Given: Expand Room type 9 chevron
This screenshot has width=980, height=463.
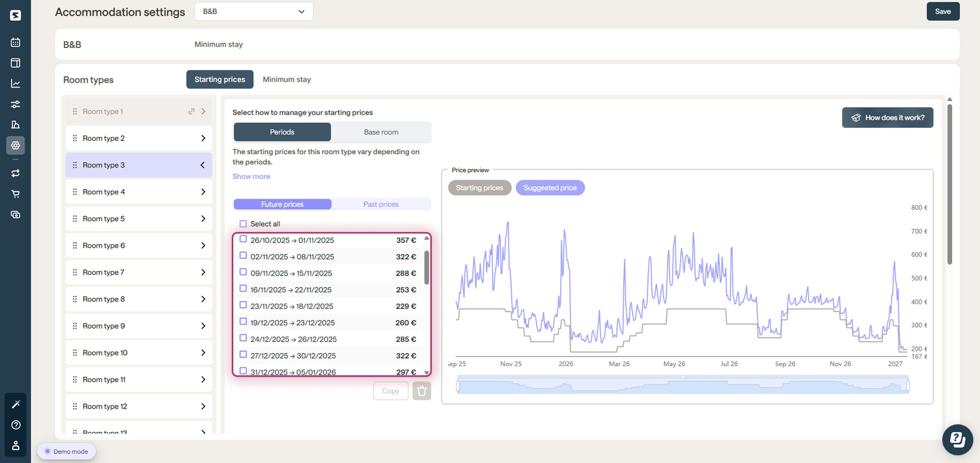Looking at the screenshot, I should pyautogui.click(x=203, y=326).
